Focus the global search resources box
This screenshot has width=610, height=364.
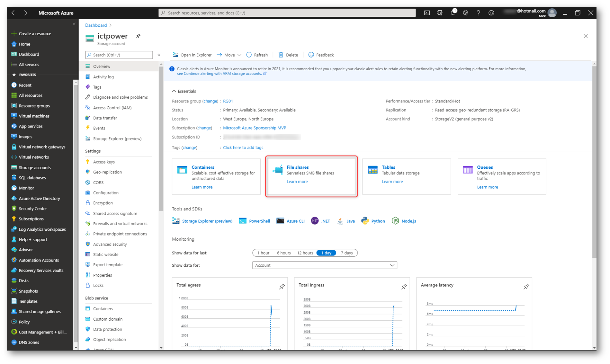[287, 13]
